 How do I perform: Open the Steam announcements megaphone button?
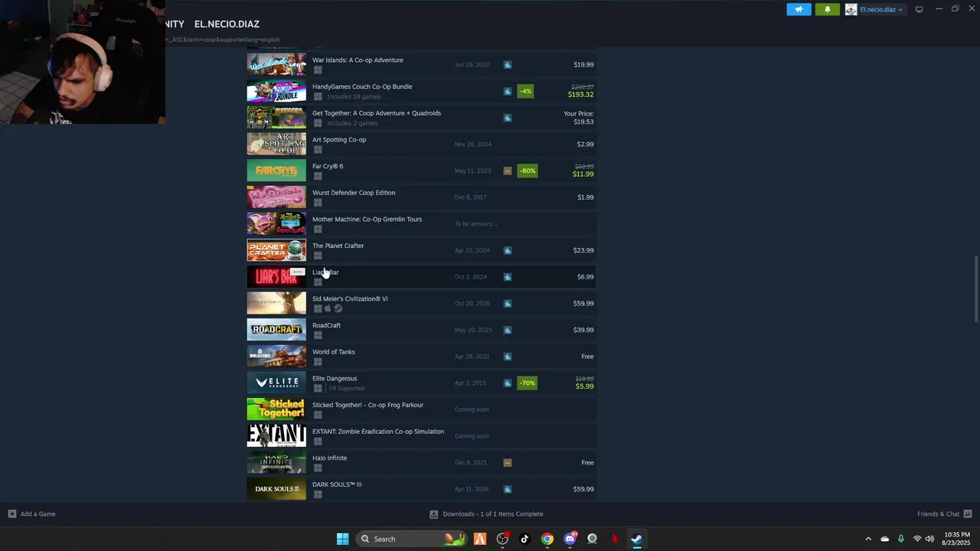[x=799, y=9]
